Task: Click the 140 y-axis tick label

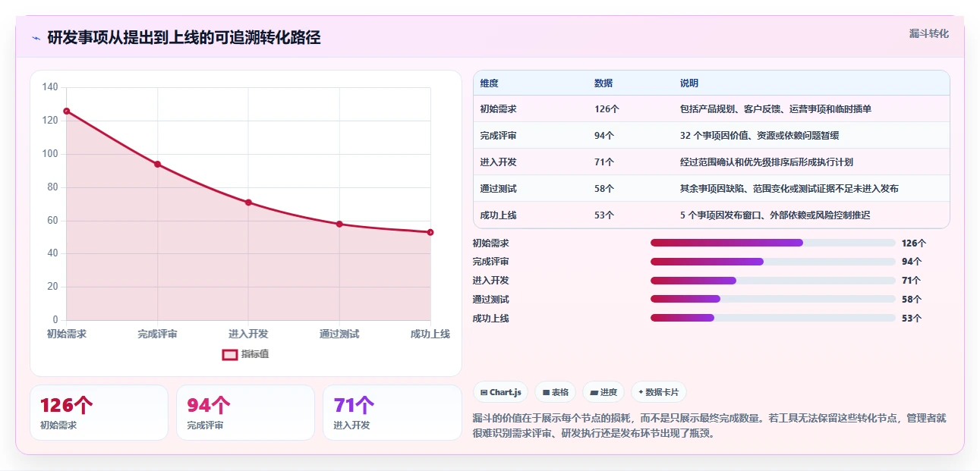Action: click(50, 87)
